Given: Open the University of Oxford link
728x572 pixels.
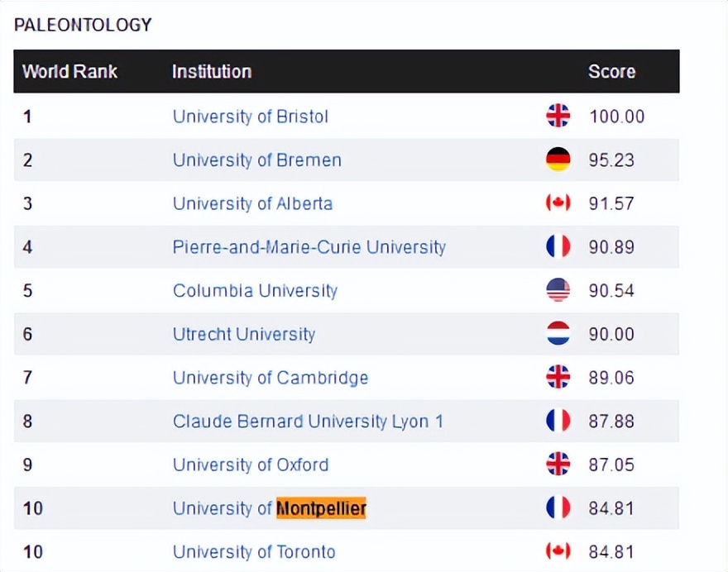Looking at the screenshot, I should tap(250, 465).
